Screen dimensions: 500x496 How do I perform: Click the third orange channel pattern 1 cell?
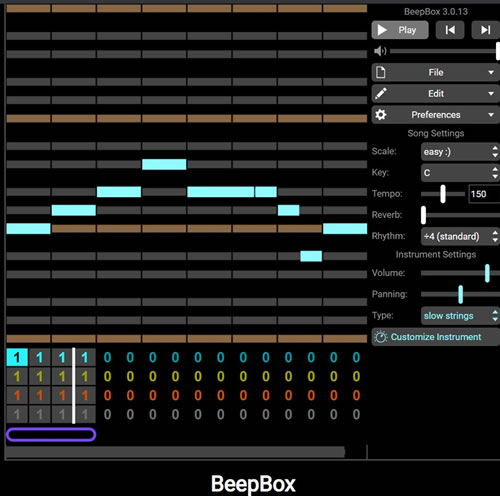coord(62,396)
